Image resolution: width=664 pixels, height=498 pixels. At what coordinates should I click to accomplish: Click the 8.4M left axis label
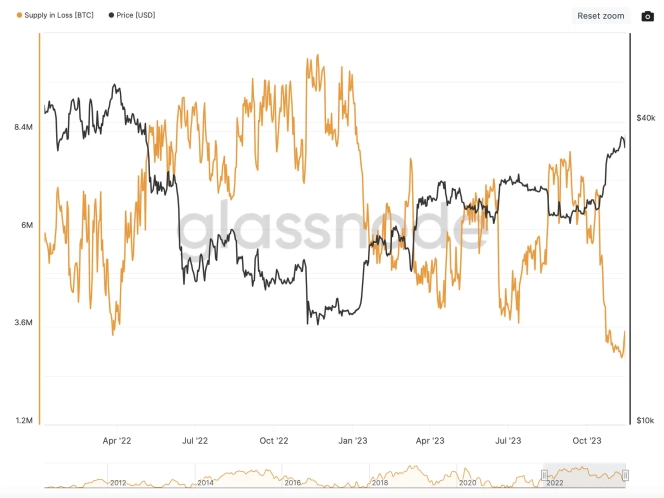(22, 128)
